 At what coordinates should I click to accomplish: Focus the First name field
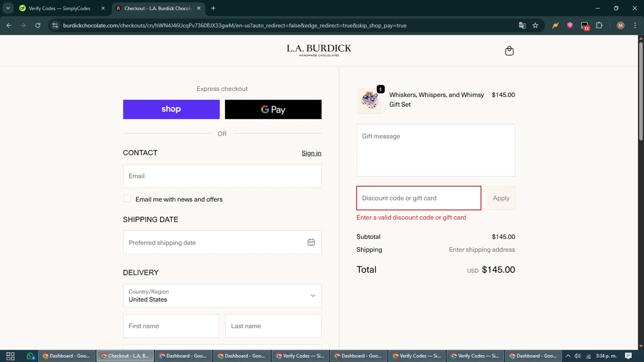click(x=171, y=326)
